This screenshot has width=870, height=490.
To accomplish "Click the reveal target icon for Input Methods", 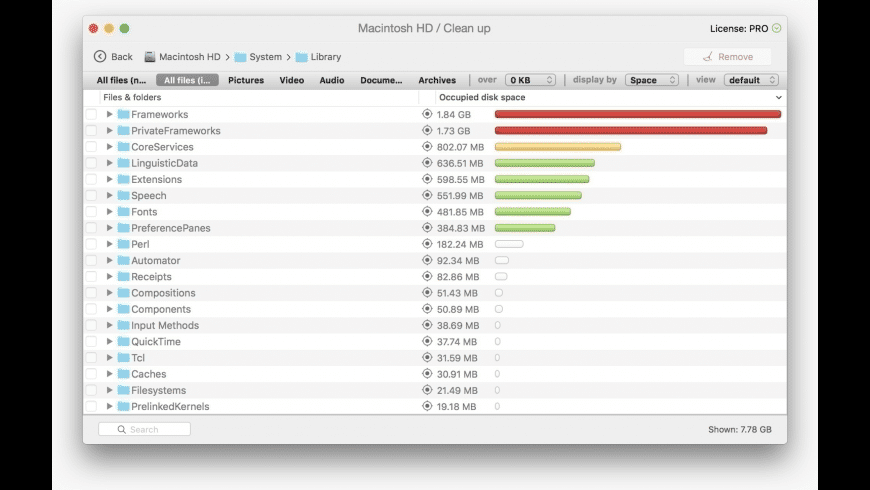I will coord(427,325).
